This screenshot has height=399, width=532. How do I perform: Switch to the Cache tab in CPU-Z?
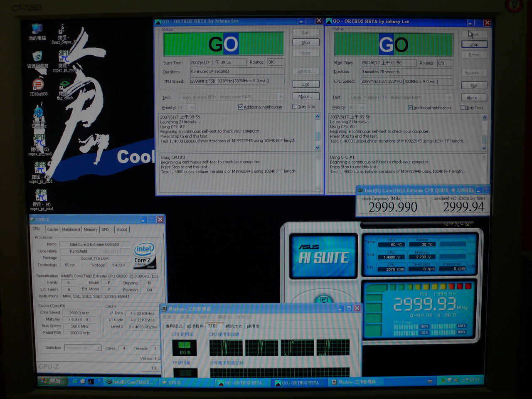(52, 229)
